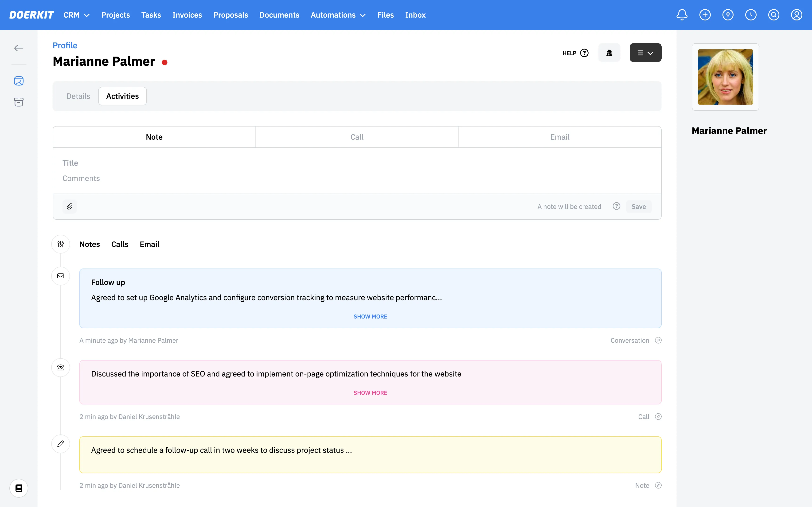Expand the CRM dropdown menu
The height and width of the screenshot is (507, 812).
click(77, 15)
